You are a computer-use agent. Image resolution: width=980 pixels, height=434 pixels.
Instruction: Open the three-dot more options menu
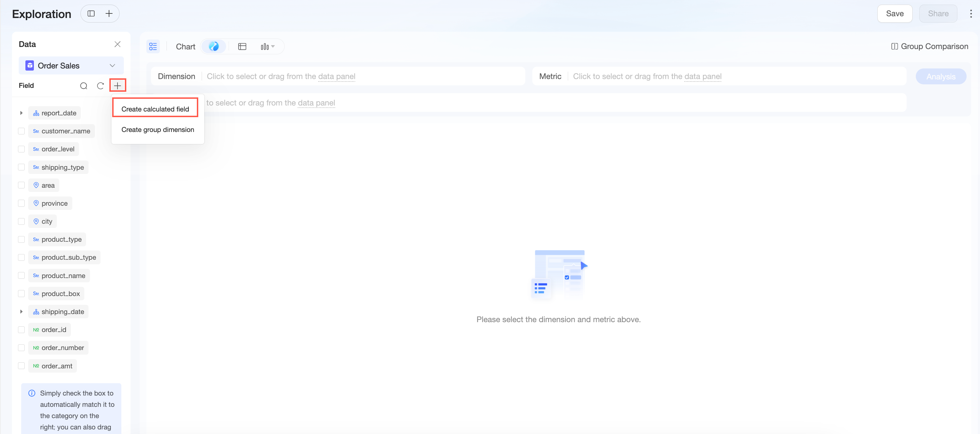pyautogui.click(x=971, y=14)
